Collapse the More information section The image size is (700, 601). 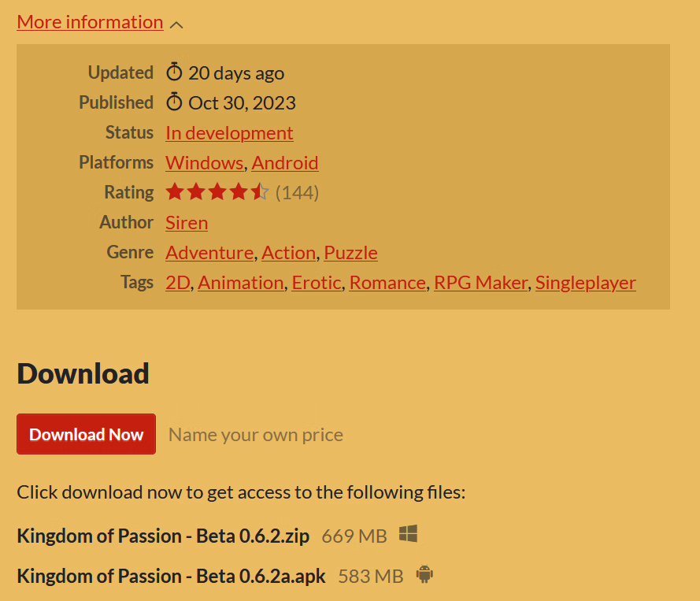(90, 22)
